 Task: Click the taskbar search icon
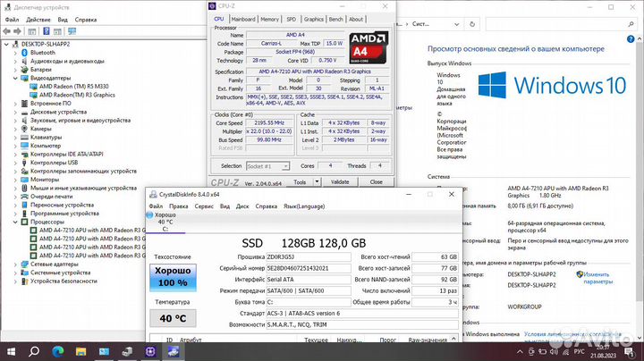(34, 351)
